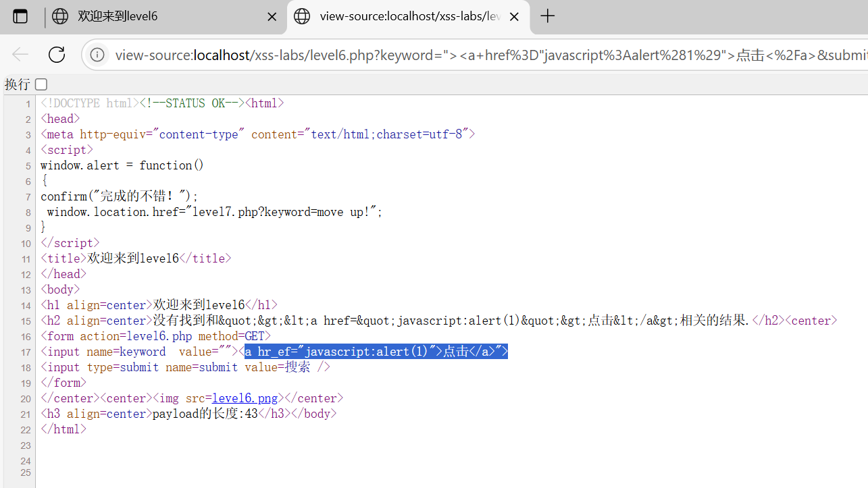Image resolution: width=868 pixels, height=488 pixels.
Task: Click line number 17 in the gutter
Action: pos(26,352)
